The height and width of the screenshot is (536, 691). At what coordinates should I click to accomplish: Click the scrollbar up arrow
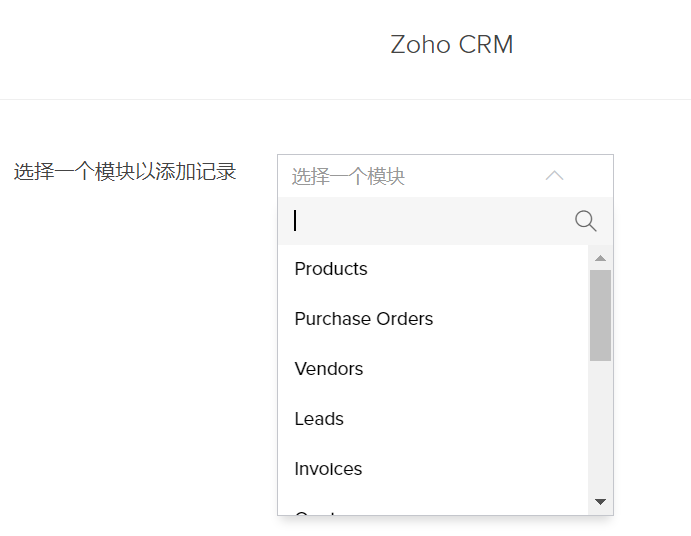pyautogui.click(x=600, y=259)
